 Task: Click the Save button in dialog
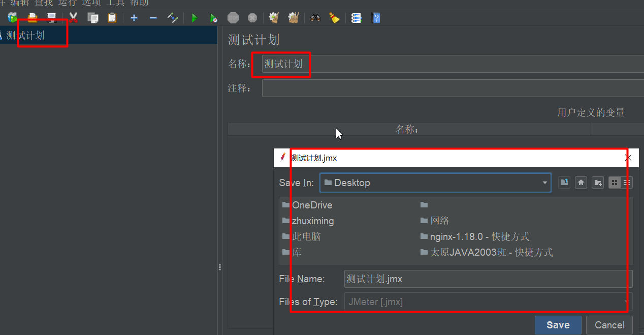click(x=558, y=325)
